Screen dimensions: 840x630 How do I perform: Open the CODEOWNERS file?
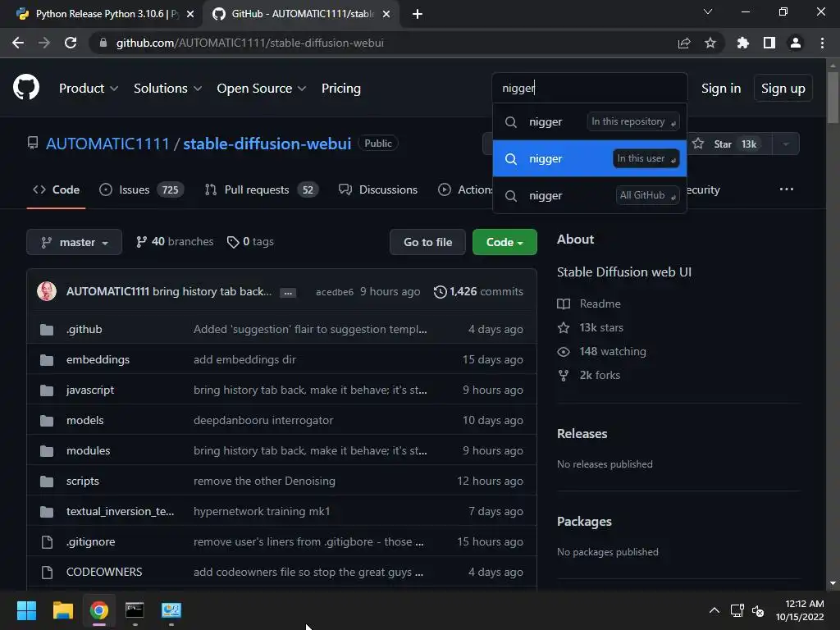[104, 572]
